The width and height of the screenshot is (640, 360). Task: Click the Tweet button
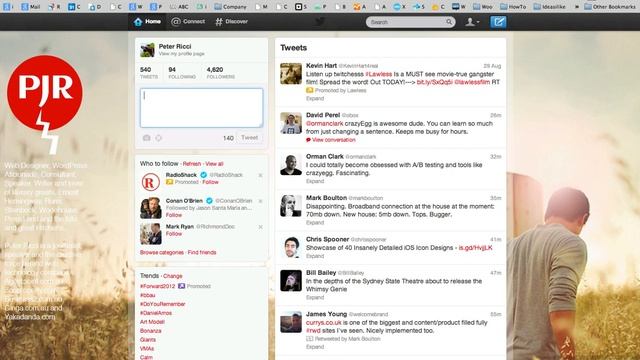(249, 138)
